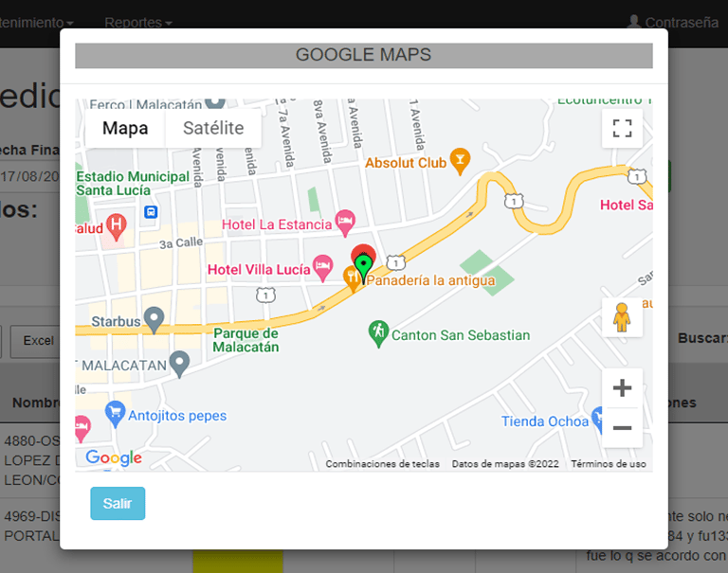
Task: Click the Panadería la antigua restaurant icon
Action: pos(352,278)
